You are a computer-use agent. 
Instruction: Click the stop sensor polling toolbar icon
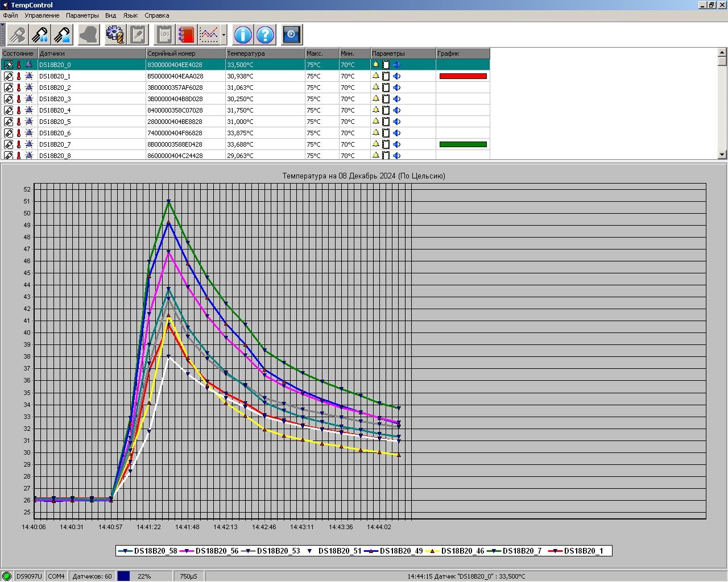point(62,35)
